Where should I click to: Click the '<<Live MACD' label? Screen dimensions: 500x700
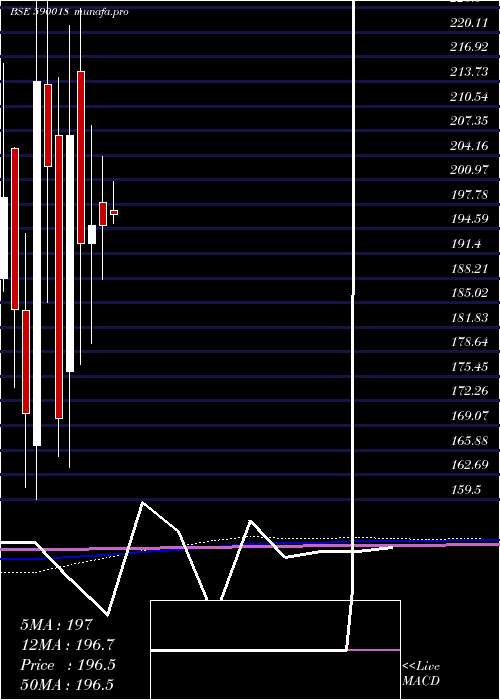point(421,674)
